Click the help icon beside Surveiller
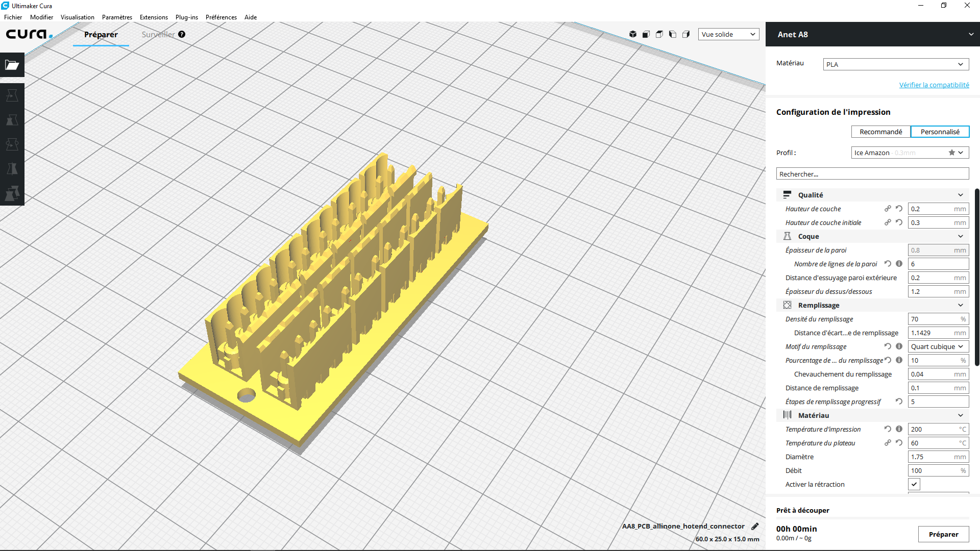This screenshot has height=551, width=980. point(182,34)
